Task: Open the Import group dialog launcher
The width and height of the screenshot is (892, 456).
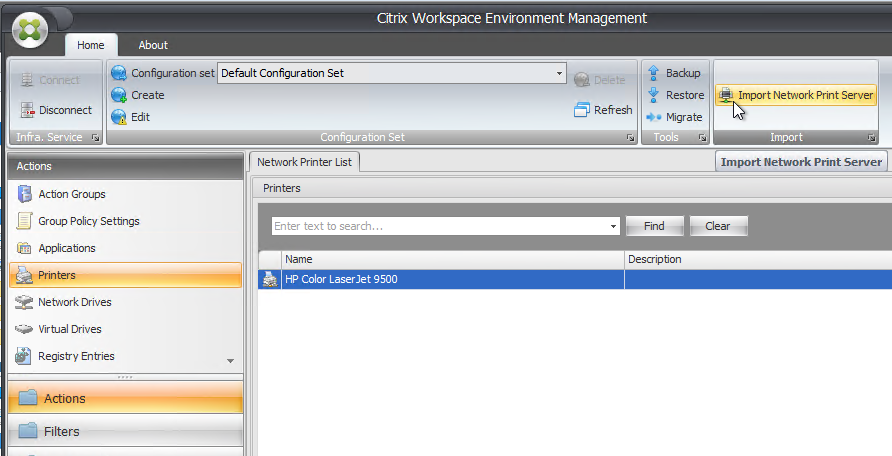Action: coord(872,138)
